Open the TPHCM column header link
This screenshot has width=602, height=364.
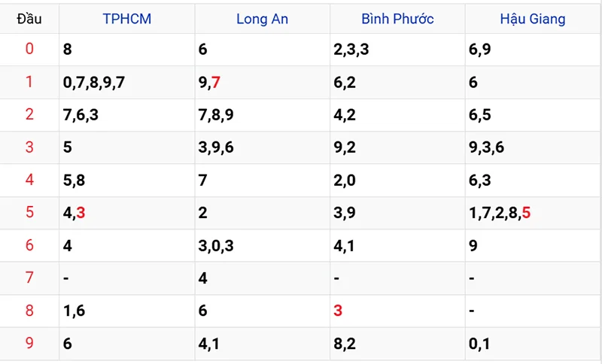click(x=126, y=19)
